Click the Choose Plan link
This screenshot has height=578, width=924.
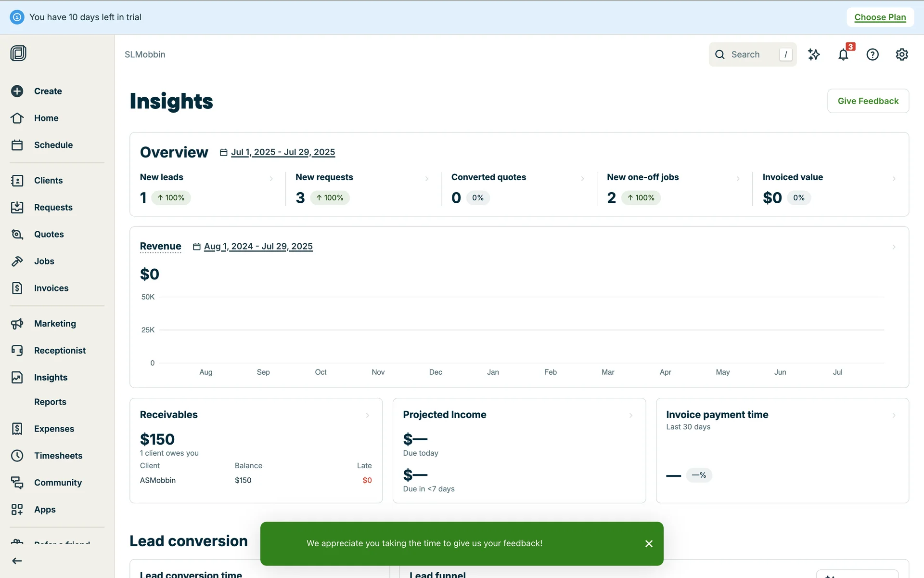click(880, 17)
